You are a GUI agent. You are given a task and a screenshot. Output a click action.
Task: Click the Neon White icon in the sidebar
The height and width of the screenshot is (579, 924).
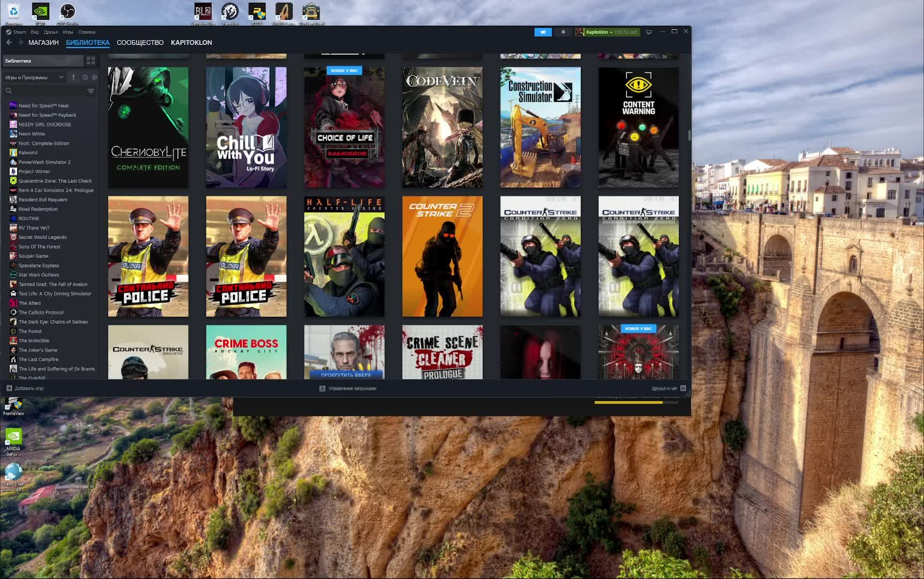pos(13,134)
